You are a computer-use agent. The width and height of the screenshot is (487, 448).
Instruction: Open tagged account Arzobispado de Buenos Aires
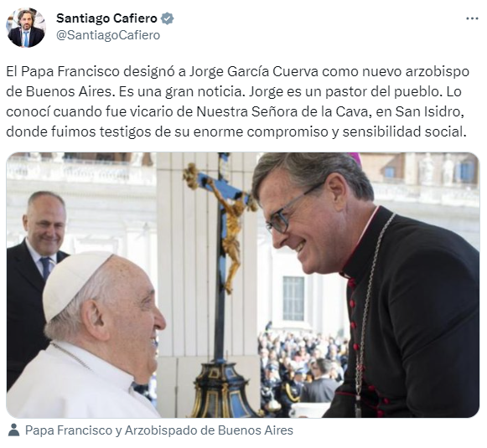click(x=209, y=430)
